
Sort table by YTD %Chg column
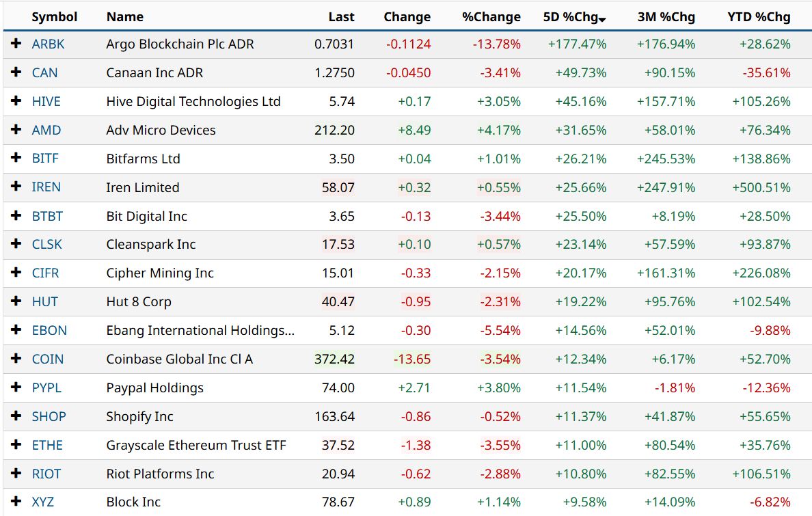point(759,17)
